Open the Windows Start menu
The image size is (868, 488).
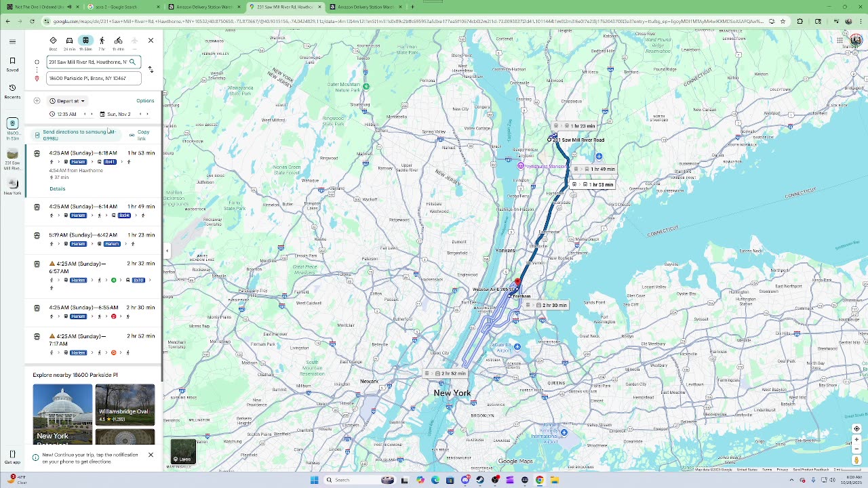pos(314,480)
